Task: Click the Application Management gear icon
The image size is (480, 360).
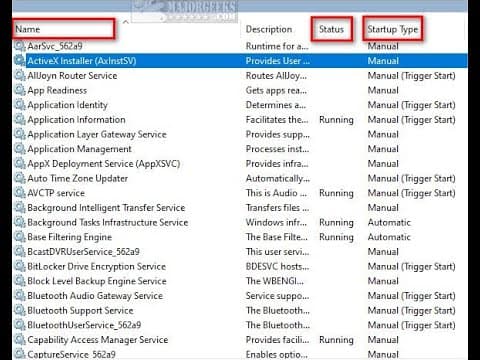Action: (x=20, y=149)
